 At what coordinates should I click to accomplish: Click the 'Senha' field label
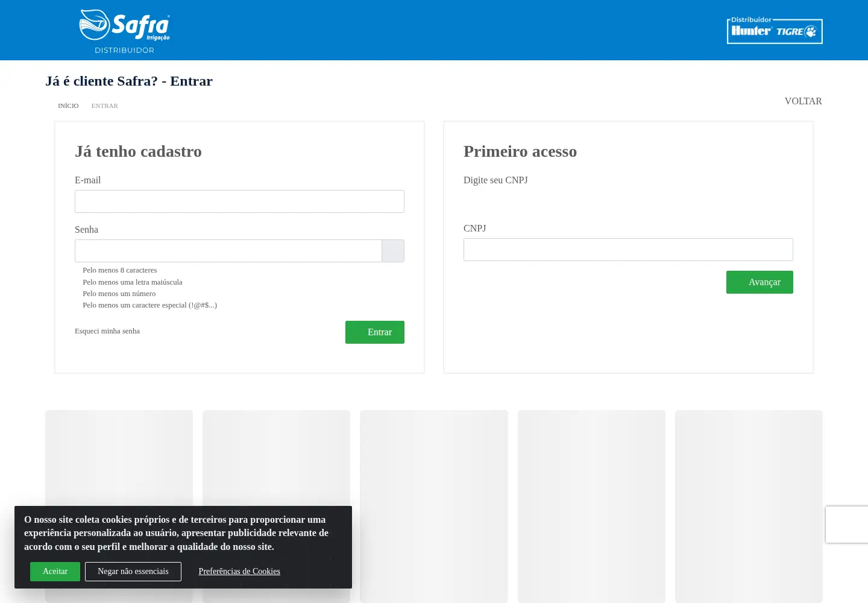coord(86,230)
